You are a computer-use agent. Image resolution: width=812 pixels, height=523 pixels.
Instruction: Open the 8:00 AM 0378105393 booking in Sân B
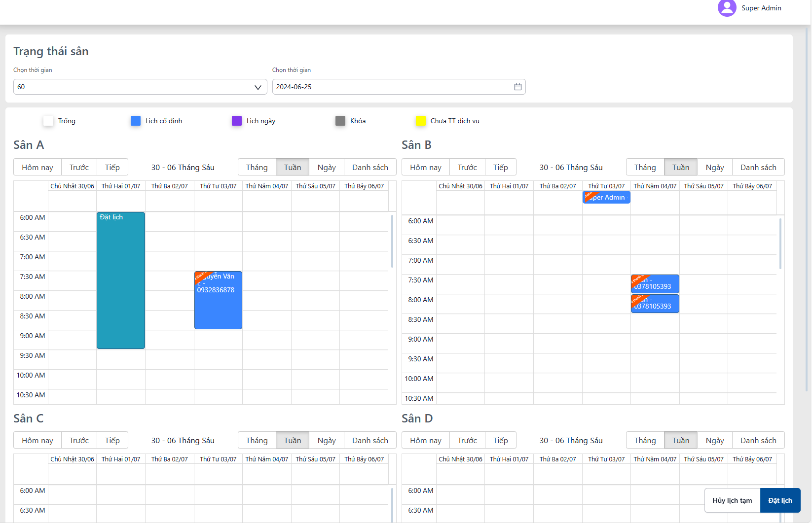coord(655,304)
